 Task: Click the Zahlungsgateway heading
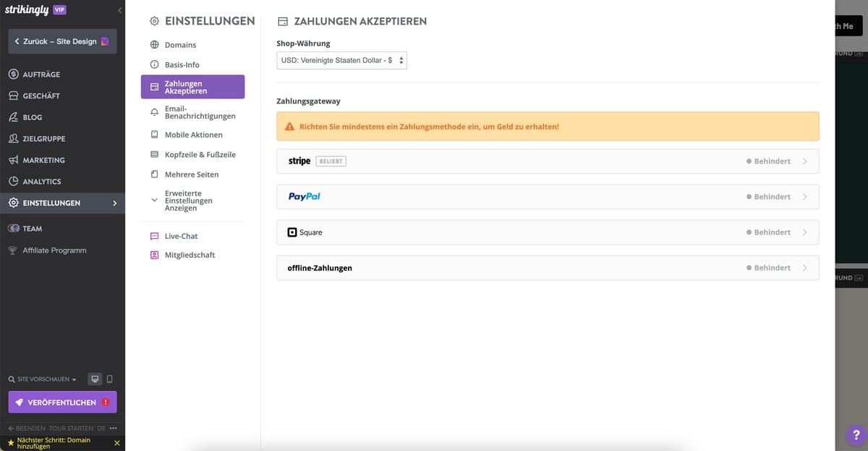point(308,101)
